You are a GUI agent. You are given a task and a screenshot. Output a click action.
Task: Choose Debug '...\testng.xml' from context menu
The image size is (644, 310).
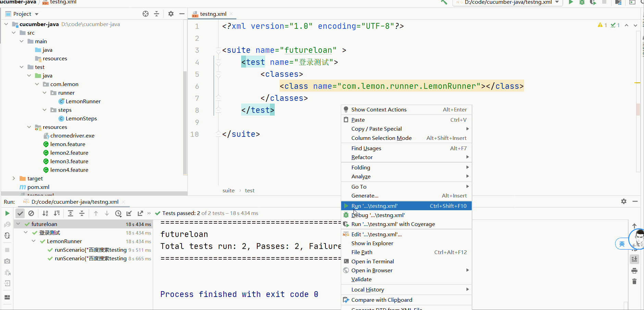click(x=407, y=215)
